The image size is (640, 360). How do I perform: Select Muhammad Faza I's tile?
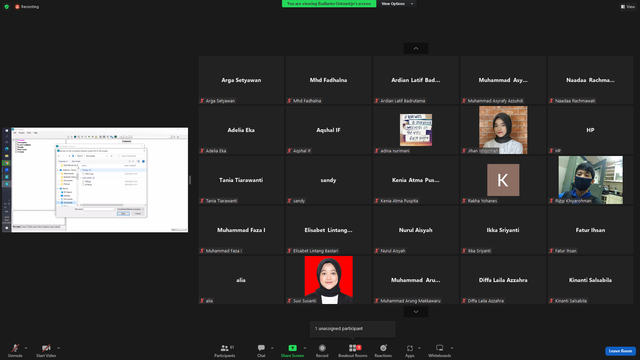pyautogui.click(x=241, y=230)
